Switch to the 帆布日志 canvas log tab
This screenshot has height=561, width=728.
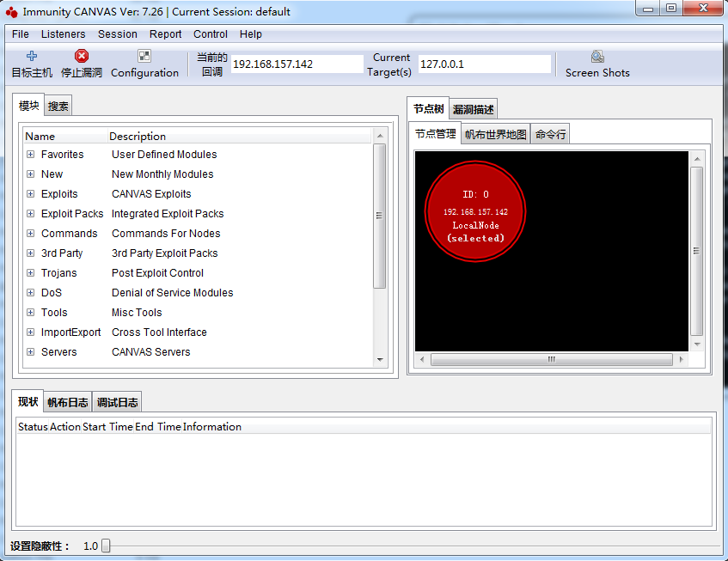(68, 402)
